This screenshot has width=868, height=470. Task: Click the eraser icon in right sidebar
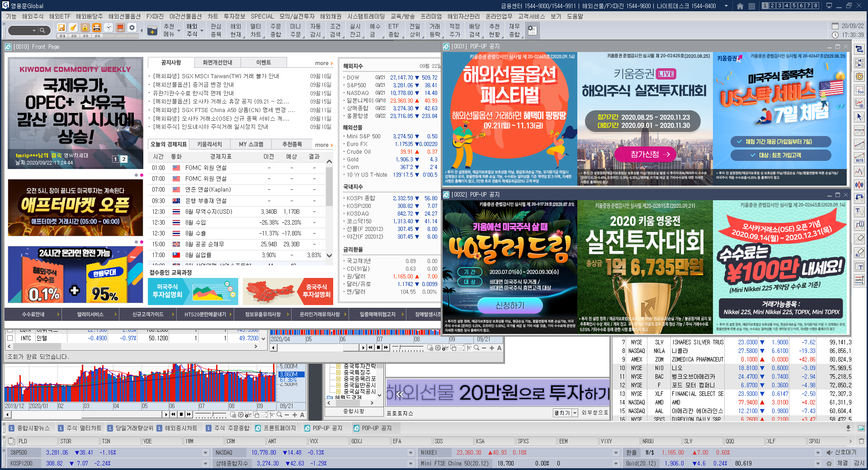[859, 239]
